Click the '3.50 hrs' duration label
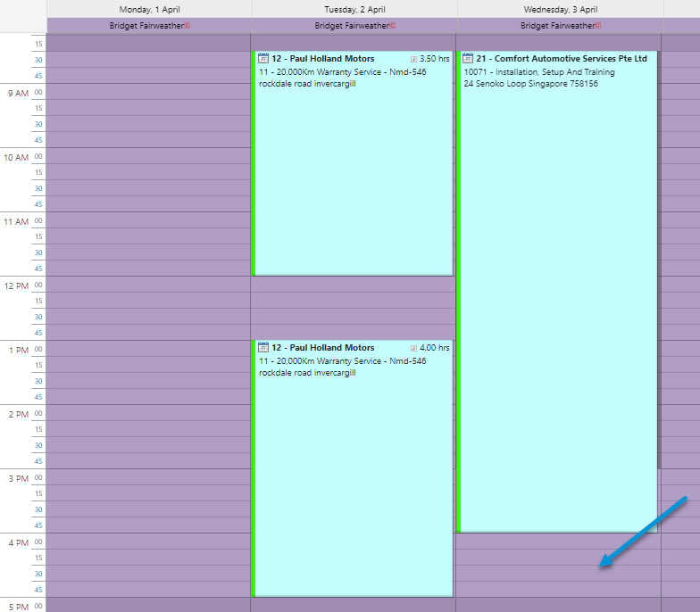Screen dimensions: 700x612 tap(434, 59)
